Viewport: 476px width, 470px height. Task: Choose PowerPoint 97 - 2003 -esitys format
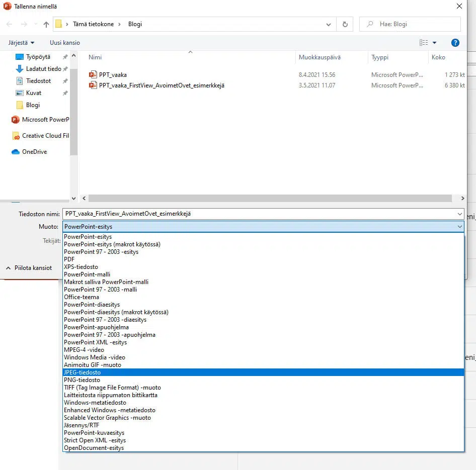coord(263,252)
